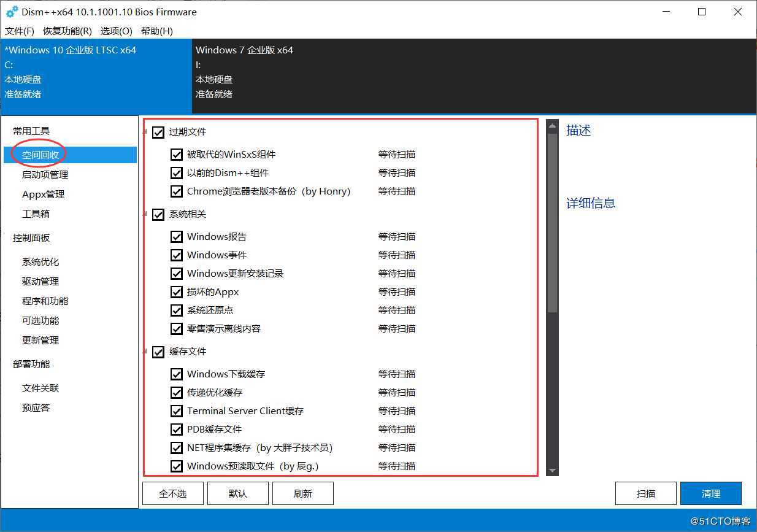Select the Windows 10 企业版 LTSC x64 image tile
Screen dimensions: 757x532
tap(96, 77)
